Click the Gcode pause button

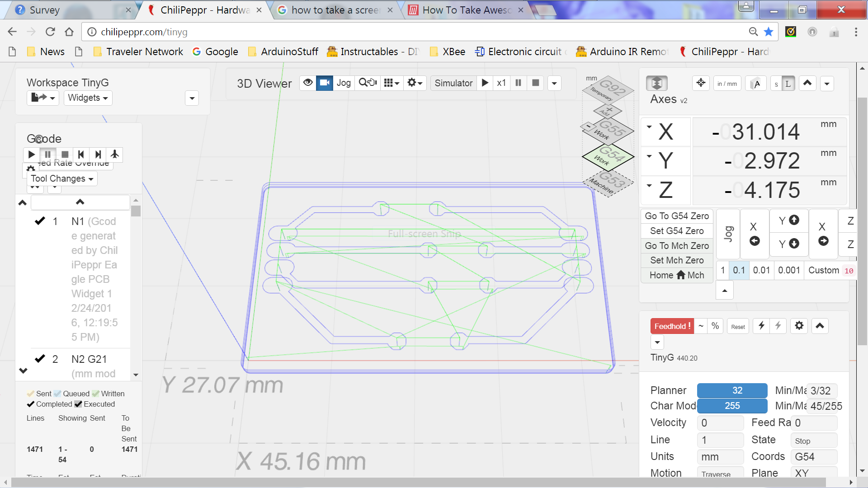[48, 155]
